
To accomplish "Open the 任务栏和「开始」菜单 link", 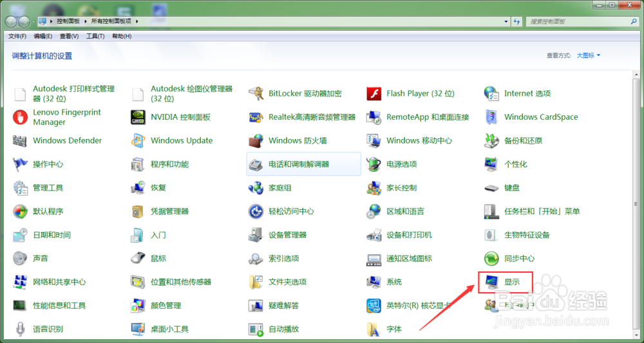I will click(542, 211).
